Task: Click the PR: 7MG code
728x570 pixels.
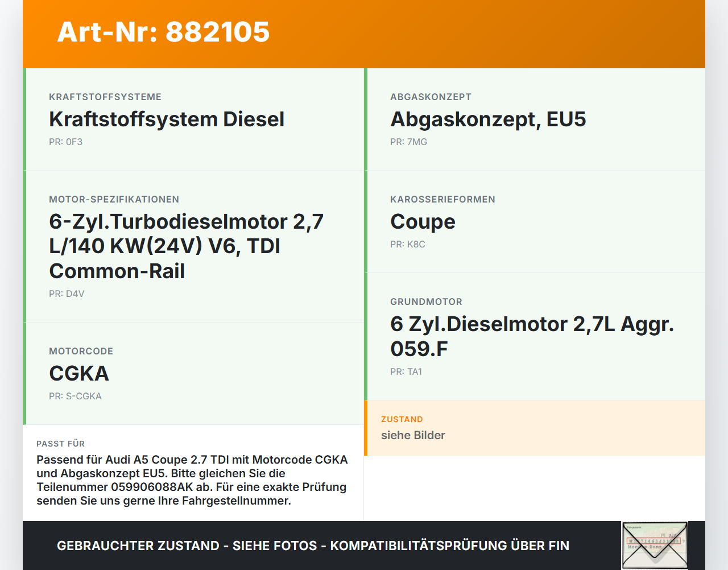Action: click(x=408, y=142)
